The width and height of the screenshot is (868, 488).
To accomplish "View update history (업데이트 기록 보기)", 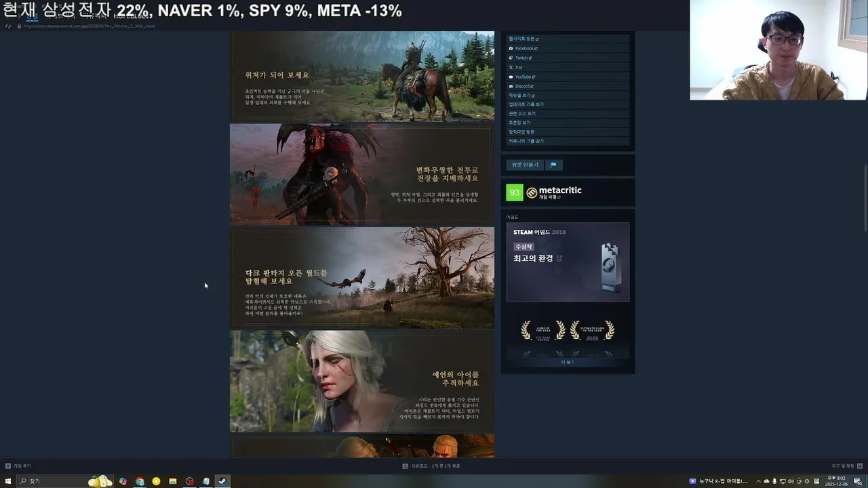I will 568,104.
